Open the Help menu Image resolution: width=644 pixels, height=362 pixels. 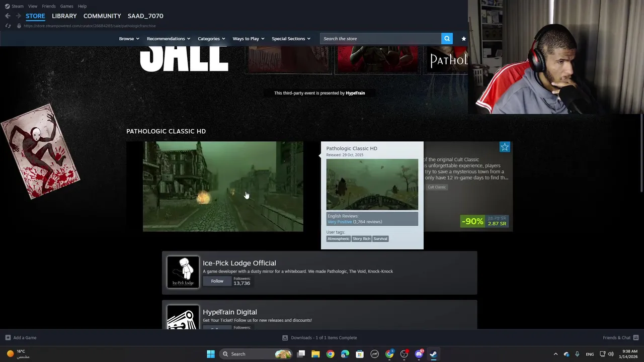[82, 6]
